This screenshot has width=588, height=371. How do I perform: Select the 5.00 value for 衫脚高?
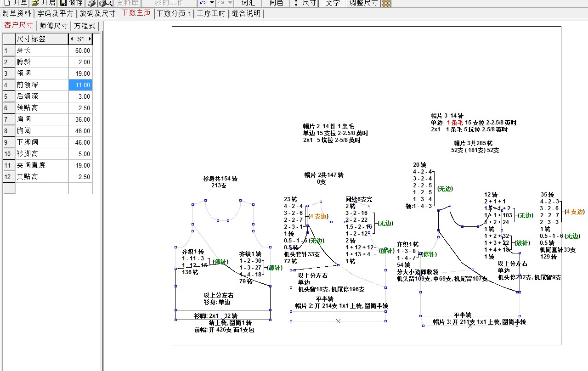click(x=80, y=154)
